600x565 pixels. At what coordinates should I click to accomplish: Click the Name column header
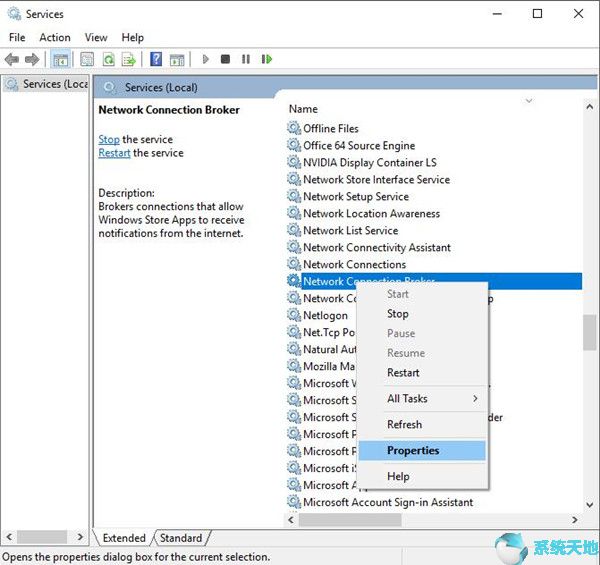[x=303, y=109]
